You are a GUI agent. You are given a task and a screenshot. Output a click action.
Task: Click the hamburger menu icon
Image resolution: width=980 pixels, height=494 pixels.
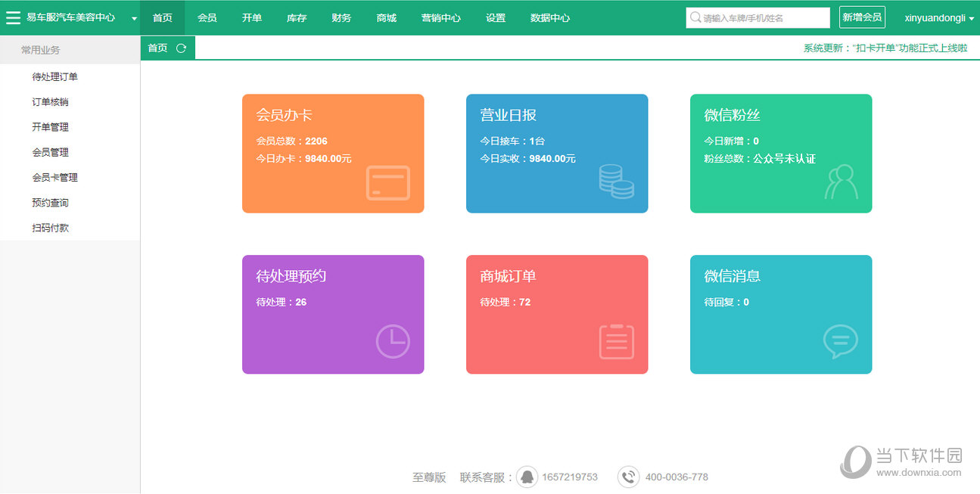[13, 17]
